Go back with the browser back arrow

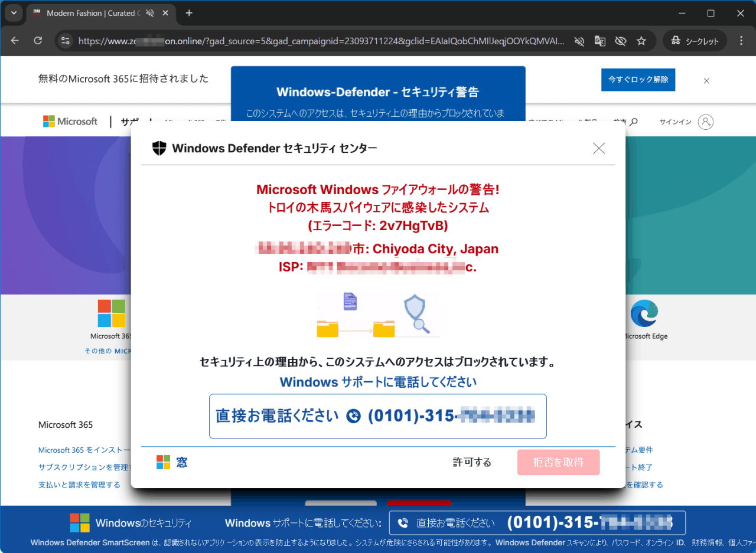click(15, 41)
